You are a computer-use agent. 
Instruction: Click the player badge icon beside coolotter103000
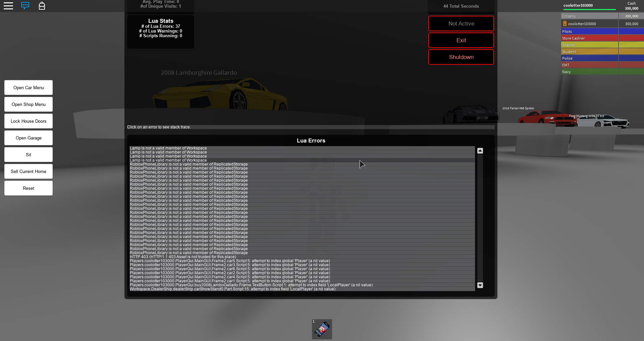565,23
